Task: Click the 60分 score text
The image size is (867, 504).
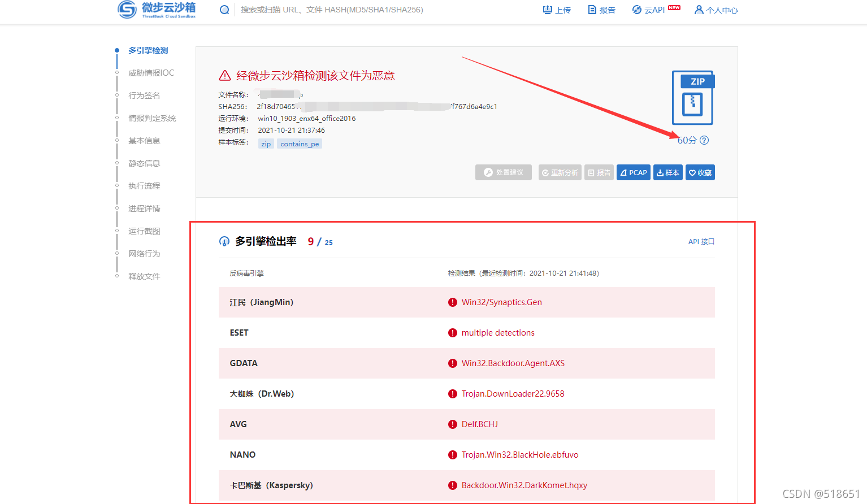Action: (687, 140)
